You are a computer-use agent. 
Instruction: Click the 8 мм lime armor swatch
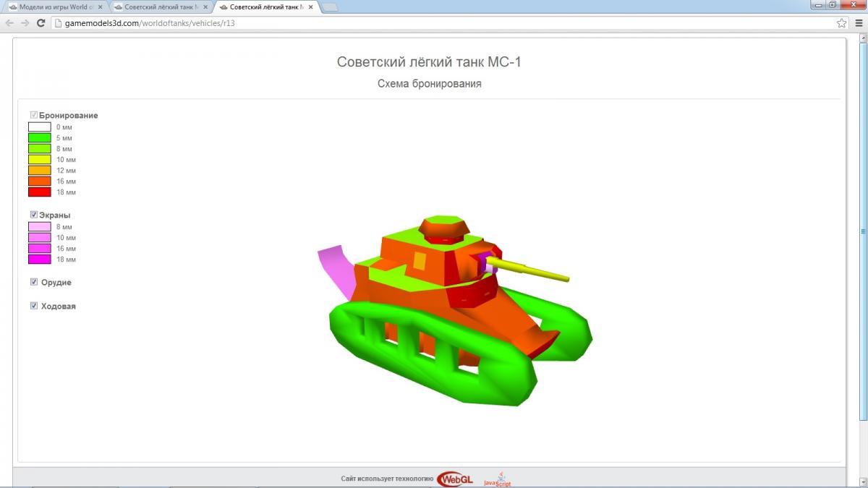pos(40,149)
